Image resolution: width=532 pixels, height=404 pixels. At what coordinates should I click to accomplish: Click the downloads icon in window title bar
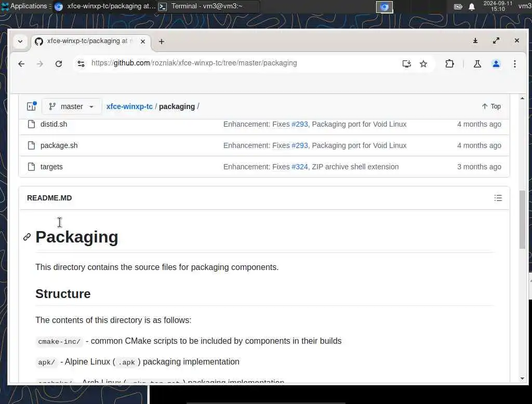pos(475,41)
